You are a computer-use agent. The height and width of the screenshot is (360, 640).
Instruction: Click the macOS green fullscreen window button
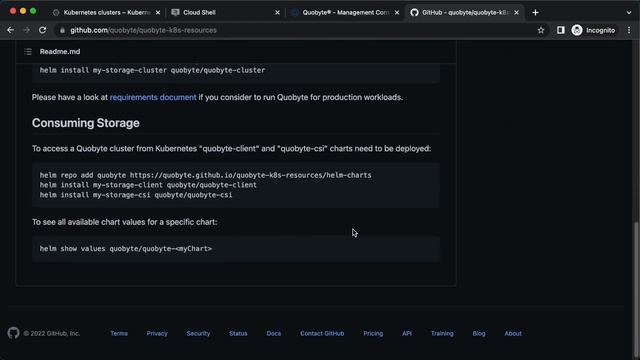click(33, 11)
